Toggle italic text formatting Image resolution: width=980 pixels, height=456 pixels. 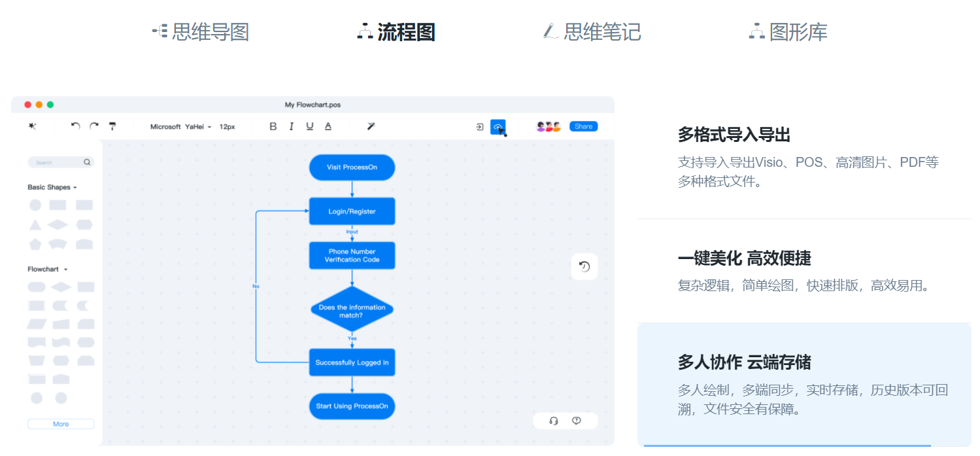[291, 126]
